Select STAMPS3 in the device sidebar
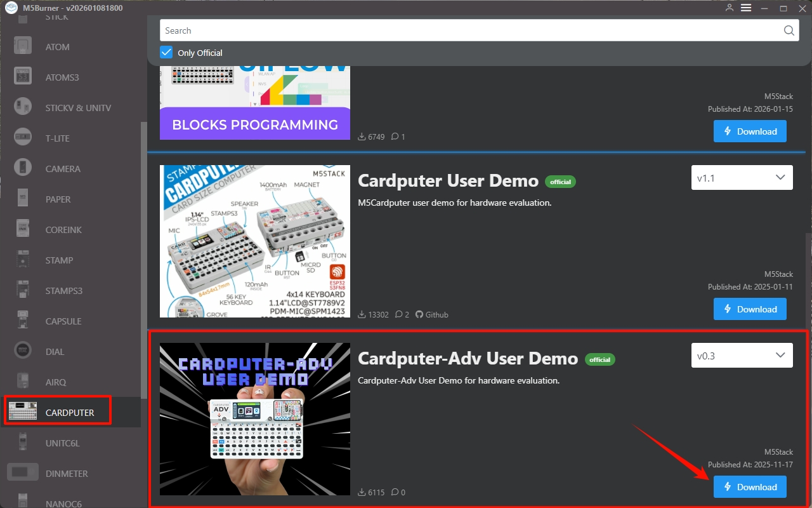 point(63,291)
